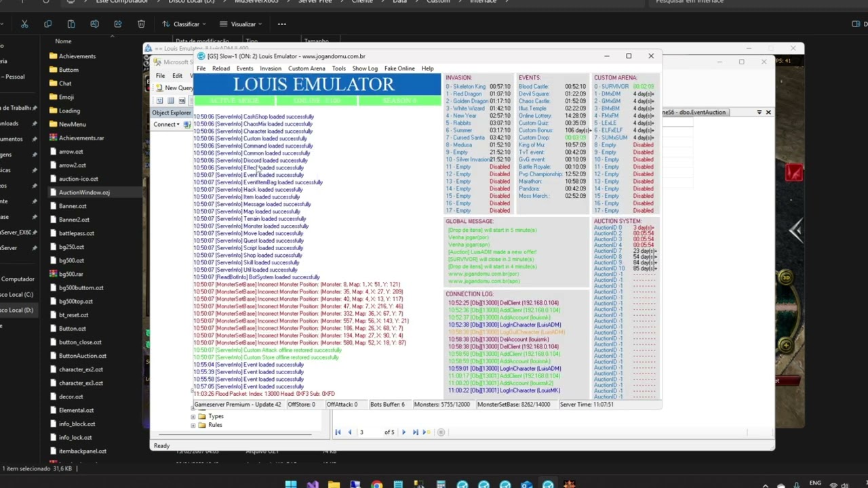Click the Achievements.rar archive icon
This screenshot has width=868, height=488.
(x=54, y=138)
